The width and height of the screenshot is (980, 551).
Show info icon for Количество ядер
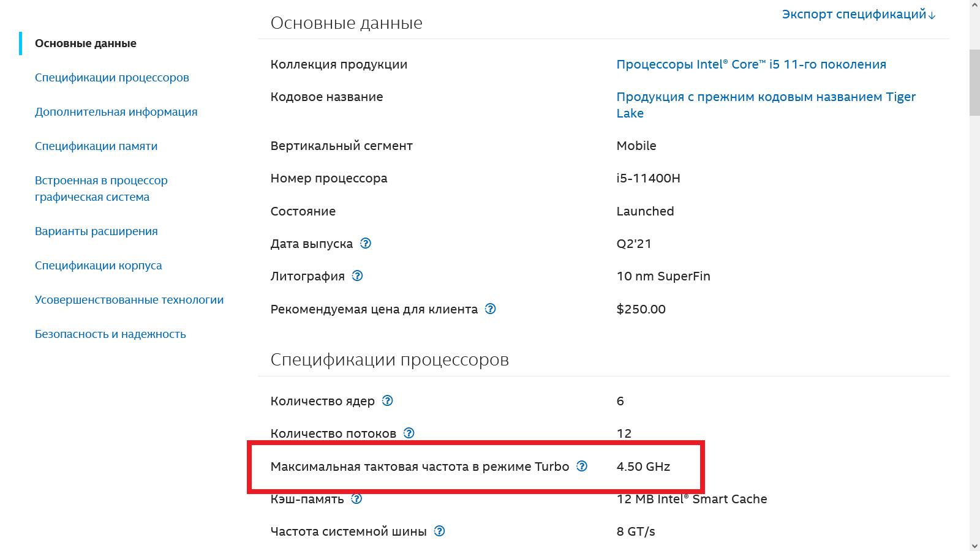point(388,400)
